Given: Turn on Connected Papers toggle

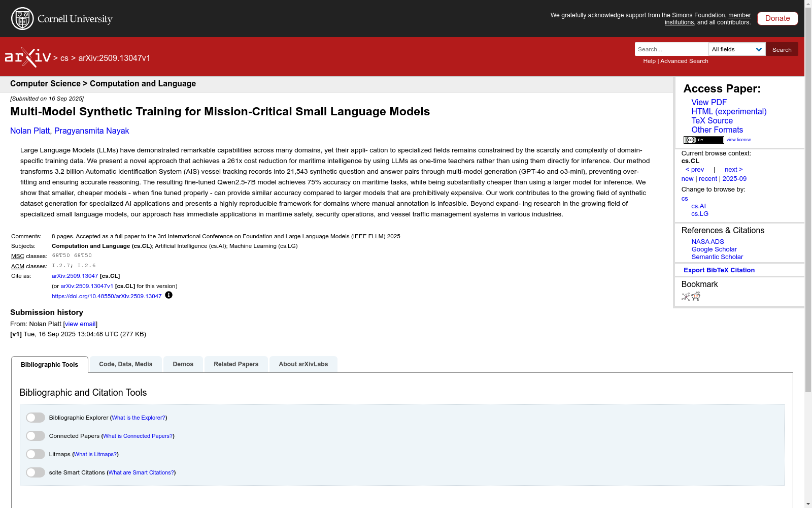Looking at the screenshot, I should [x=36, y=436].
